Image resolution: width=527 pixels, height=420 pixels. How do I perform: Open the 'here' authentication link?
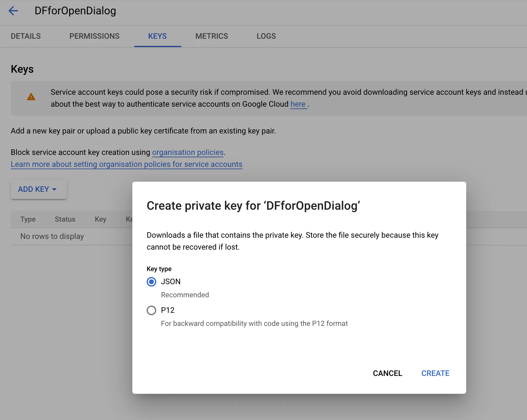coord(298,104)
